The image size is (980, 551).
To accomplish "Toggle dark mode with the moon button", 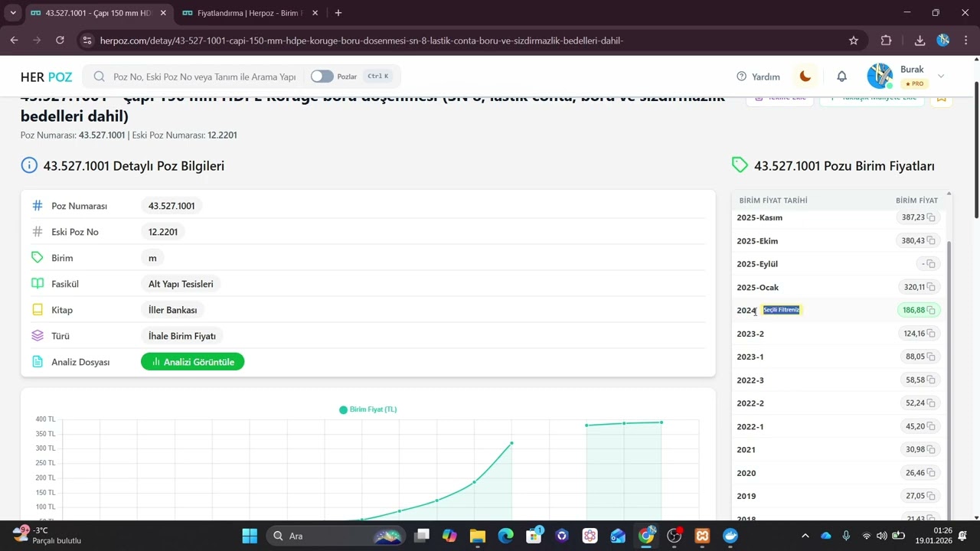I will tap(805, 76).
